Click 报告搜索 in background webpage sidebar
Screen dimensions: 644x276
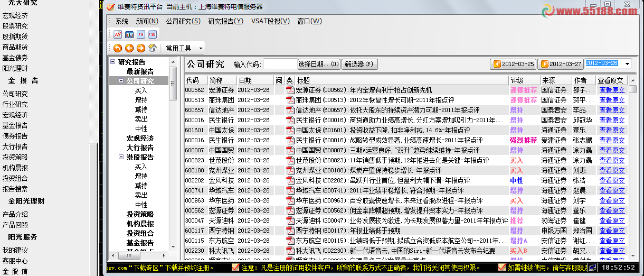click(x=15, y=189)
